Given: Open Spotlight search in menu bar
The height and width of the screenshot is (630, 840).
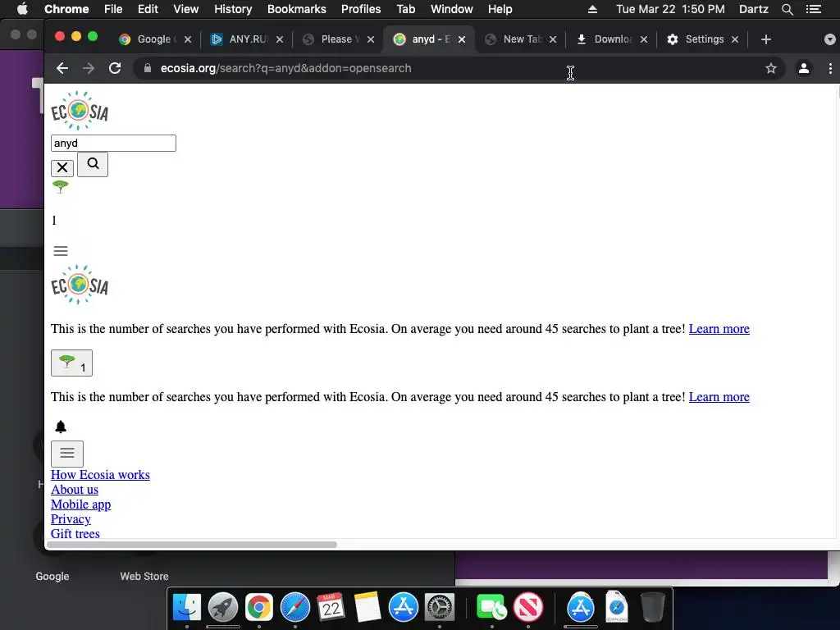Looking at the screenshot, I should pos(787,9).
